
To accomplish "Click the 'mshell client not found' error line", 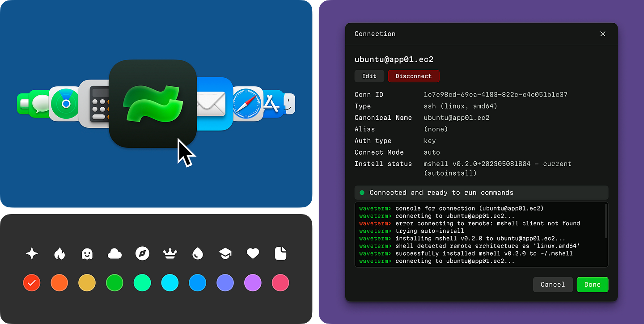I will pyautogui.click(x=469, y=223).
